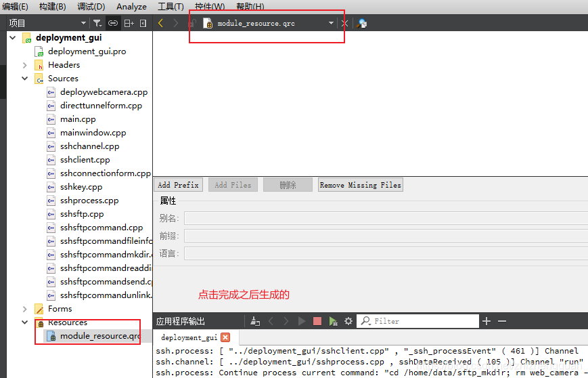Click the Forms folder icon

pos(39,309)
